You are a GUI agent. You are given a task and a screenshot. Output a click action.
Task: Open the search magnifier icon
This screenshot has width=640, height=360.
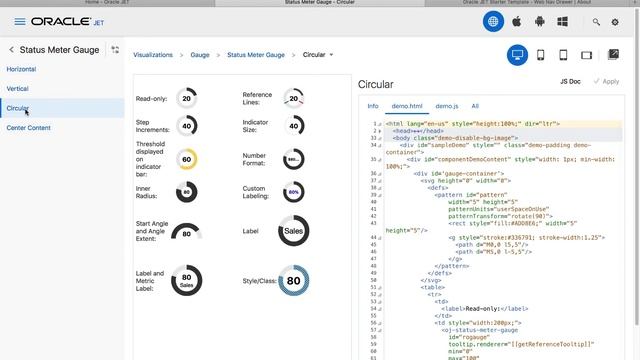pos(596,22)
